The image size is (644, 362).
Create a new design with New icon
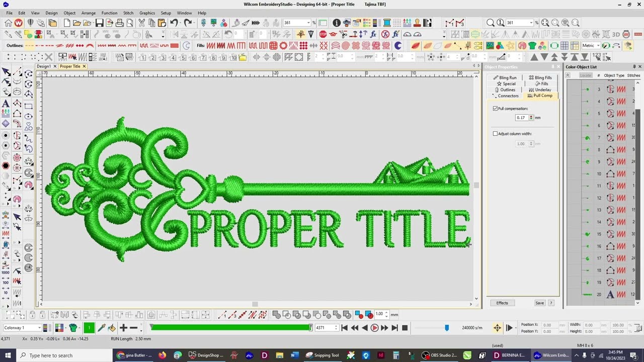tap(66, 23)
